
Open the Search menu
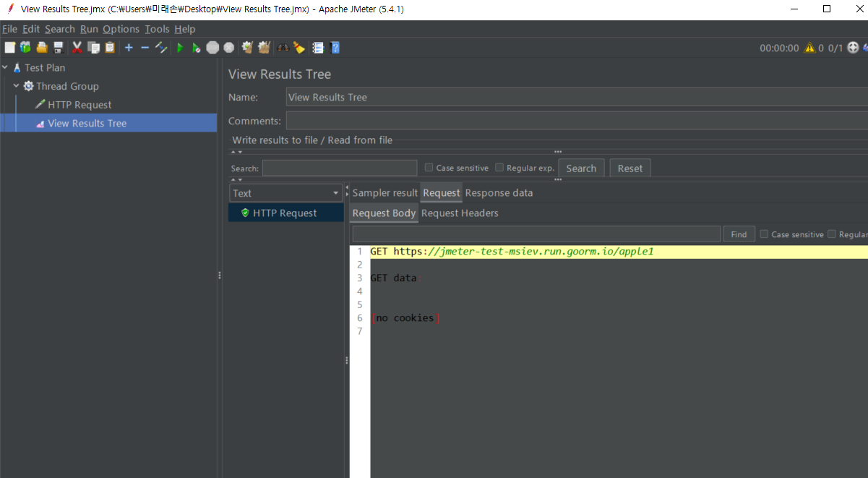point(60,29)
